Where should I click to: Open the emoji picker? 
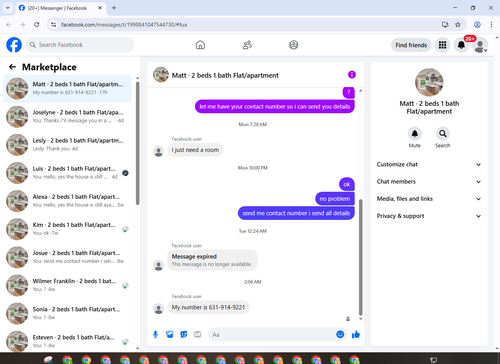tap(340, 334)
